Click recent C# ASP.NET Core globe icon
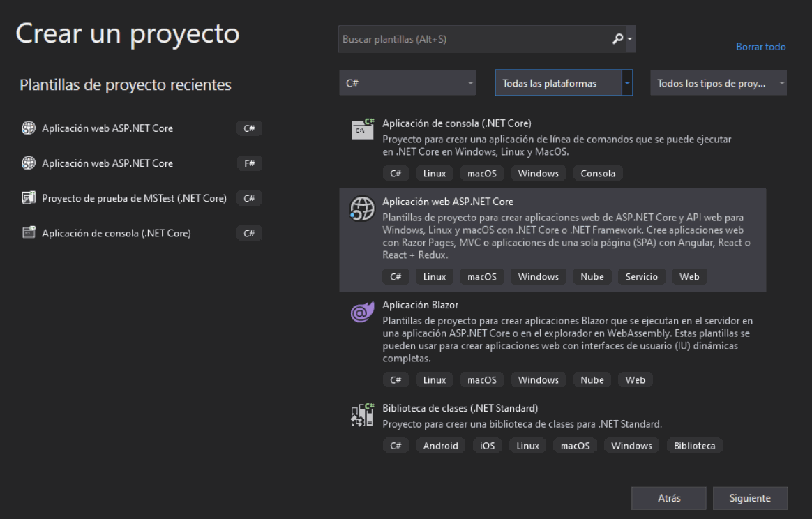 (29, 128)
